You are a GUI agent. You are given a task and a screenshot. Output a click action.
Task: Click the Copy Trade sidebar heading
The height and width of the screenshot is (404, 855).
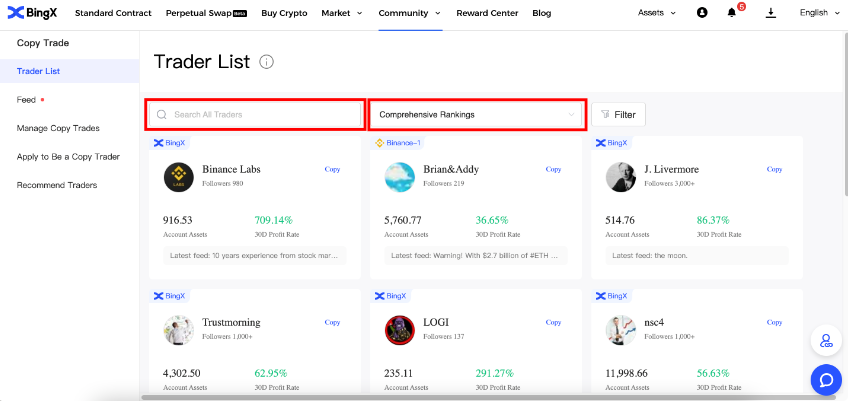point(43,43)
